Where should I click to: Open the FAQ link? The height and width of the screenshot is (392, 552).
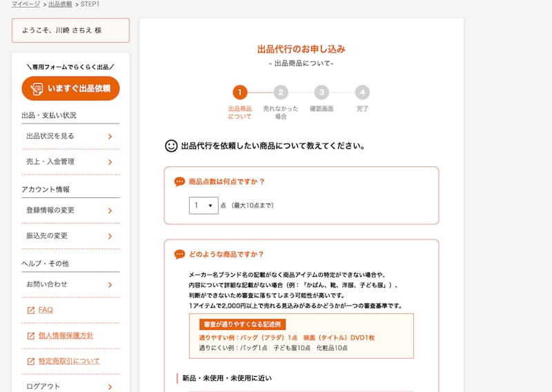tap(46, 310)
